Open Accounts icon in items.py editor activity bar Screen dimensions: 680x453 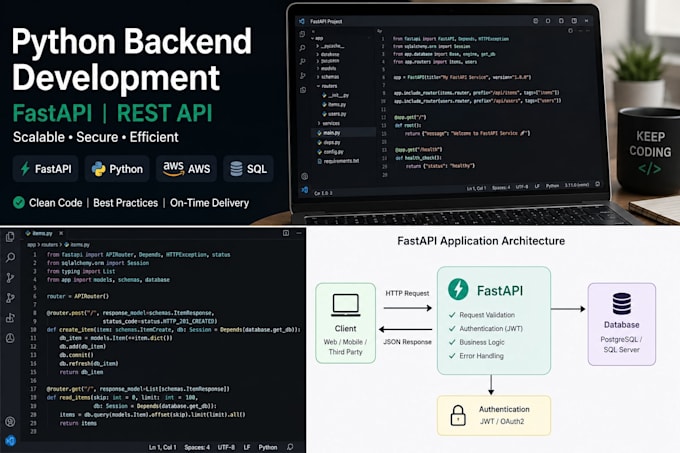coord(10,421)
